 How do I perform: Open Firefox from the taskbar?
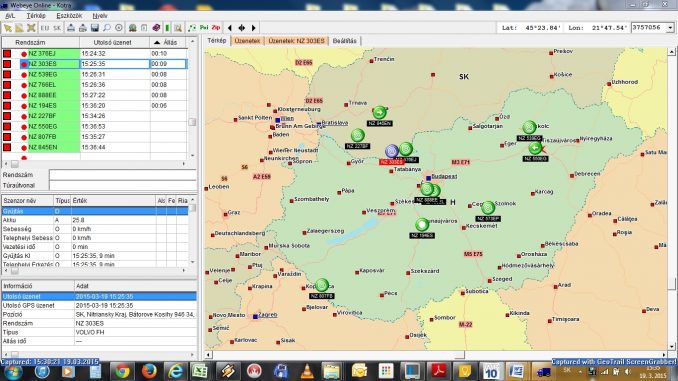coord(149,371)
